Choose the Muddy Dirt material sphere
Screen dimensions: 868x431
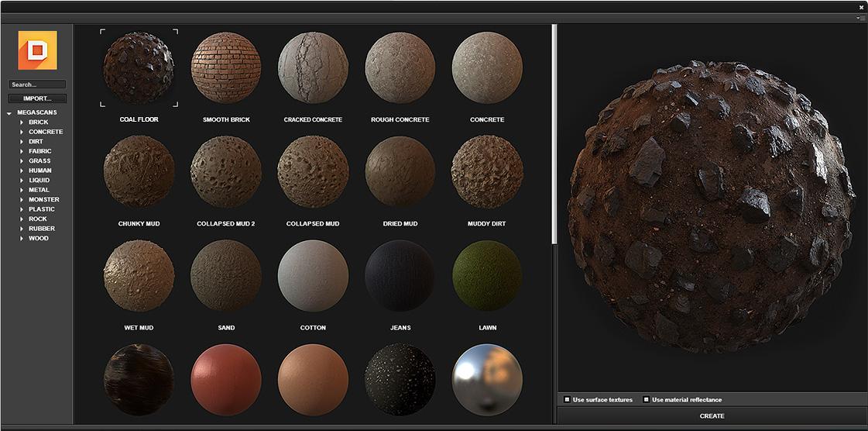[x=487, y=172]
